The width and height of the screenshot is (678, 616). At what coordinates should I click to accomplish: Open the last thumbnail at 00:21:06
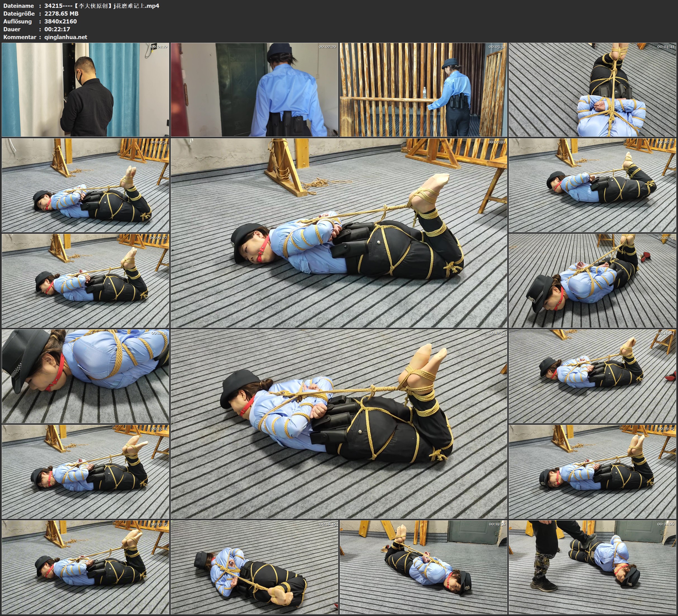coord(592,567)
